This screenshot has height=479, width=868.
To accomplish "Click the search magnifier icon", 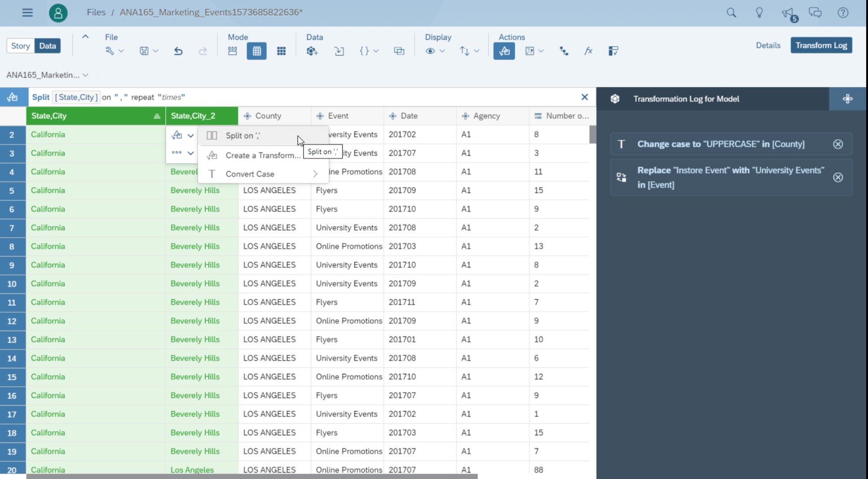I will tap(731, 13).
